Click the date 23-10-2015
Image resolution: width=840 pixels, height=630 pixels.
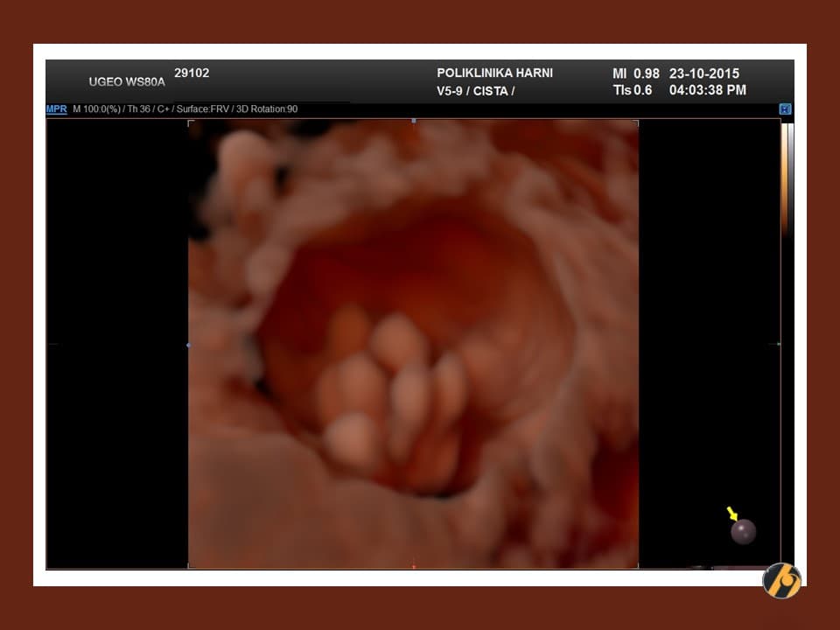[703, 73]
